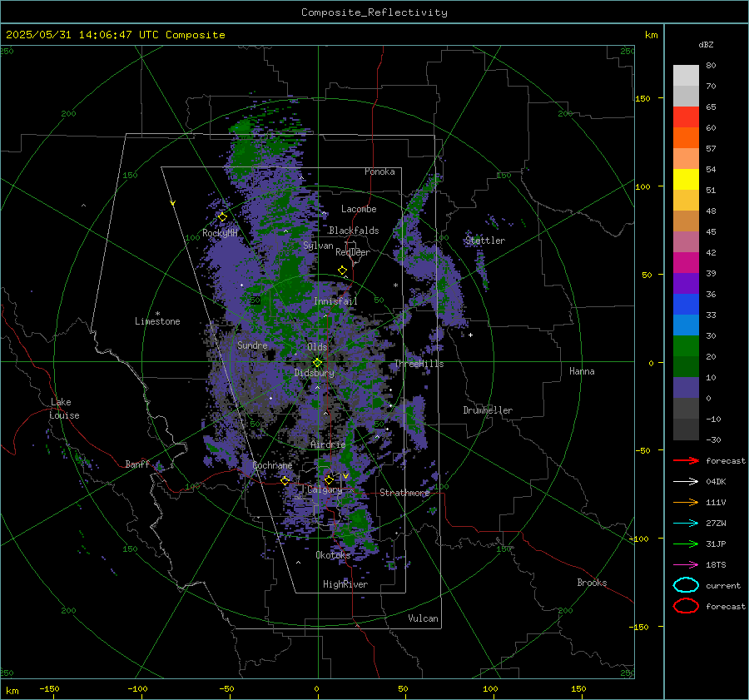Viewport: 749px width, 700px height.
Task: Click the Olds label
Action: coord(317,347)
